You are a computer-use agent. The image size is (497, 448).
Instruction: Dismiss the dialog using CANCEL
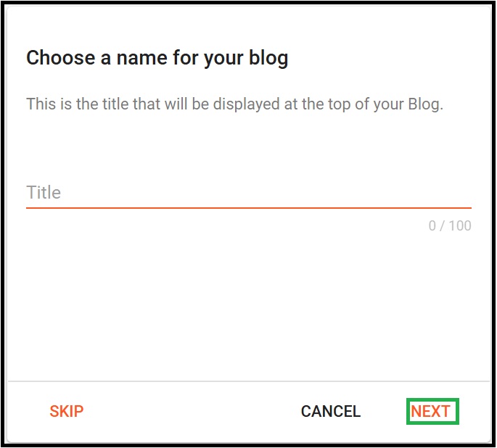pyautogui.click(x=330, y=412)
